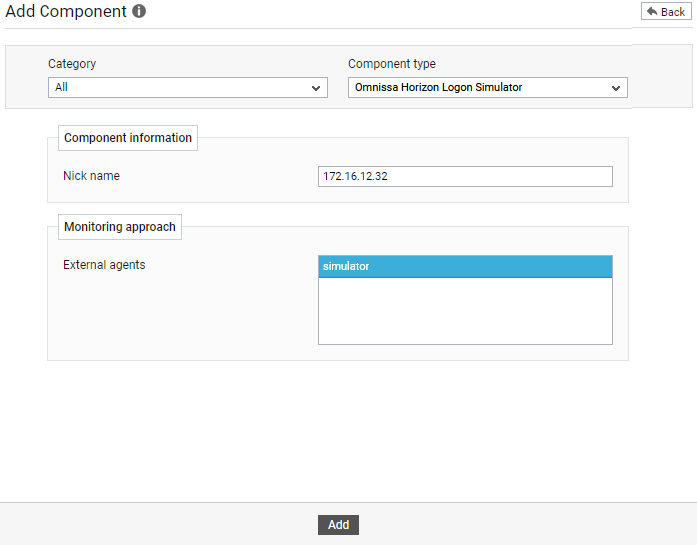Click empty area of External agents list

[x=465, y=311]
